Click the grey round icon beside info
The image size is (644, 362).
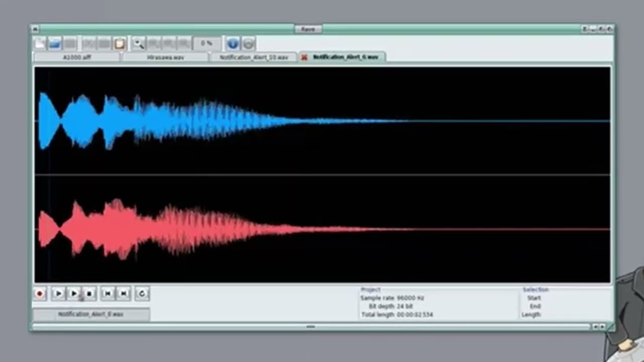(248, 44)
